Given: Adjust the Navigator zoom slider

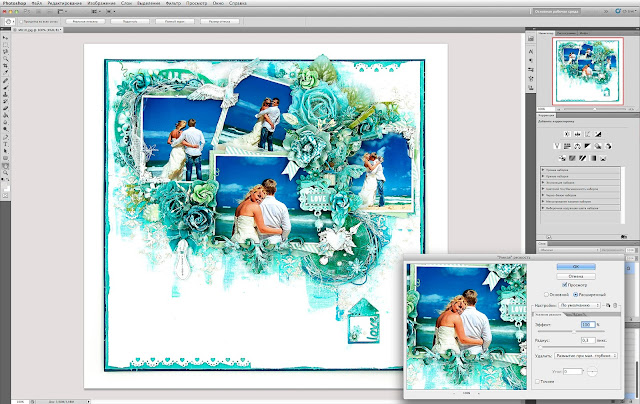Looking at the screenshot, I should pos(595,109).
